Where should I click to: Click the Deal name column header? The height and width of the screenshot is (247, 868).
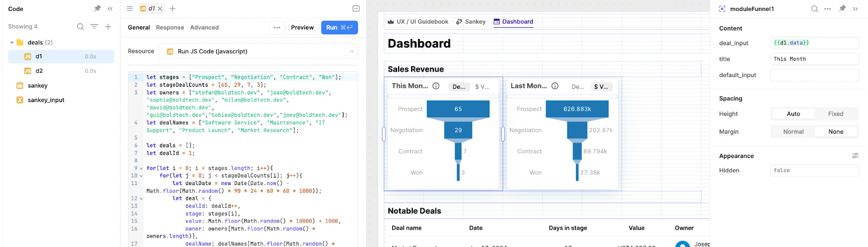coord(407,228)
